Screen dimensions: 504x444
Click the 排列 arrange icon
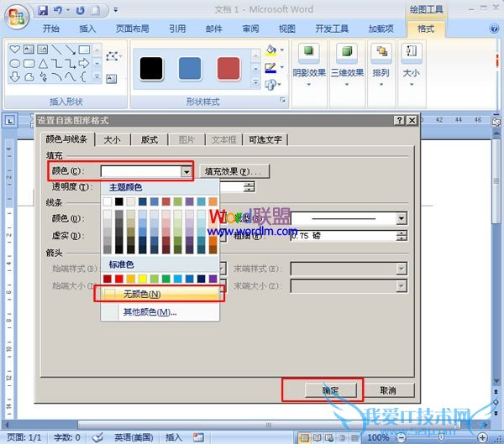point(381,54)
